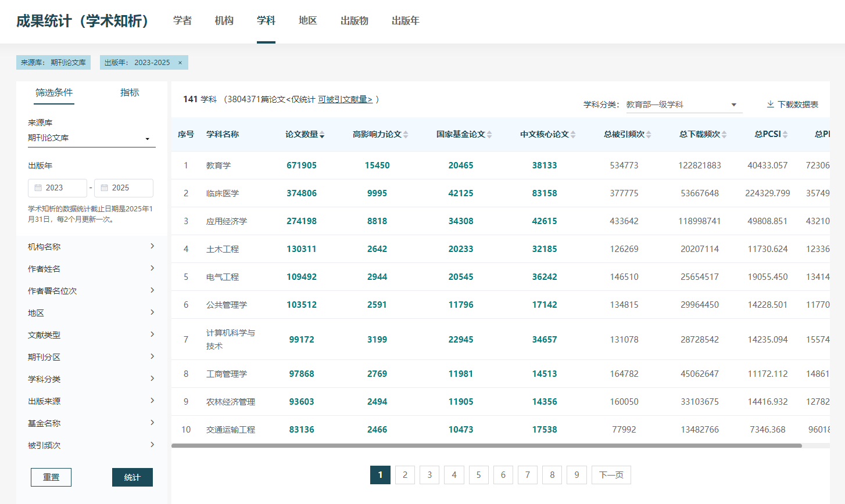This screenshot has height=504, width=845.
Task: Click 教育学 total citations 534773
Action: coord(624,165)
